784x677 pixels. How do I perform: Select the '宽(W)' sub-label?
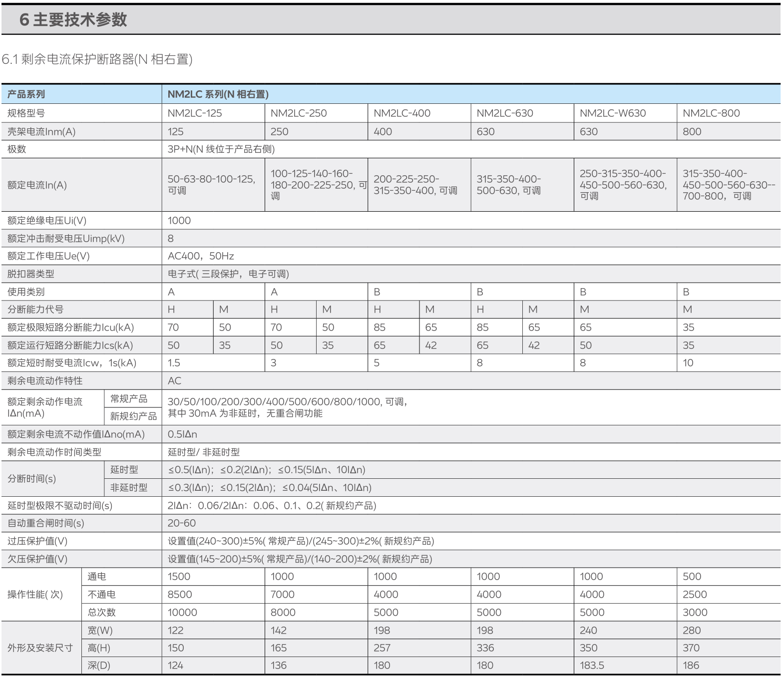point(100,631)
